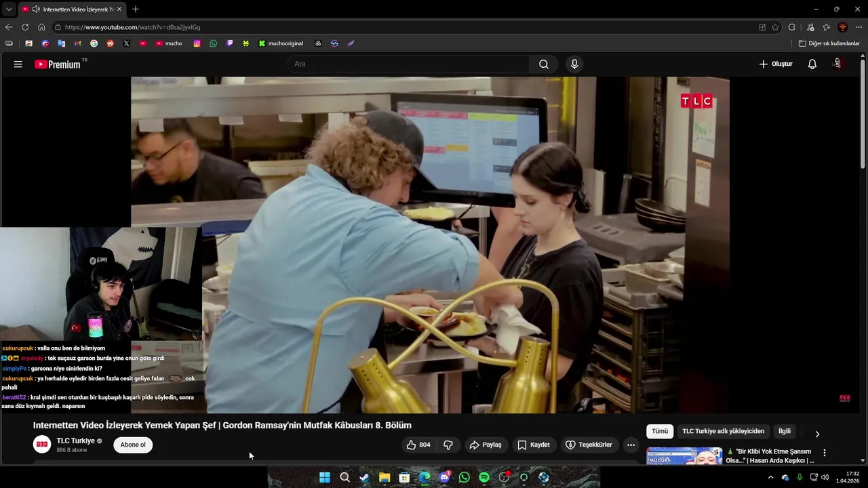The width and height of the screenshot is (868, 488).
Task: Open more actions ellipsis under the video
Action: pyautogui.click(x=631, y=445)
